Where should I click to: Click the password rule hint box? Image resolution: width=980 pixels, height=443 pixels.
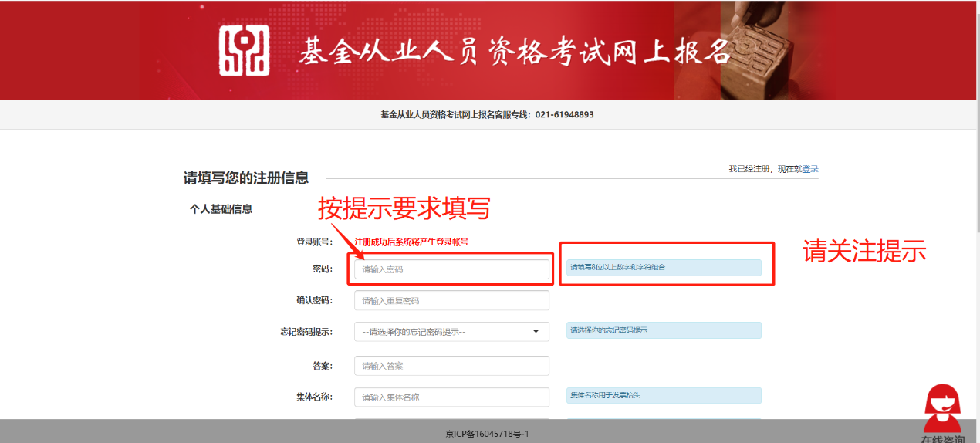click(664, 267)
